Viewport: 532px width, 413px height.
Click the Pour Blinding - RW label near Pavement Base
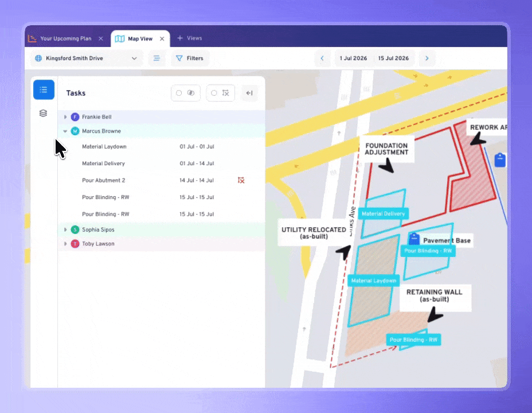[428, 251]
